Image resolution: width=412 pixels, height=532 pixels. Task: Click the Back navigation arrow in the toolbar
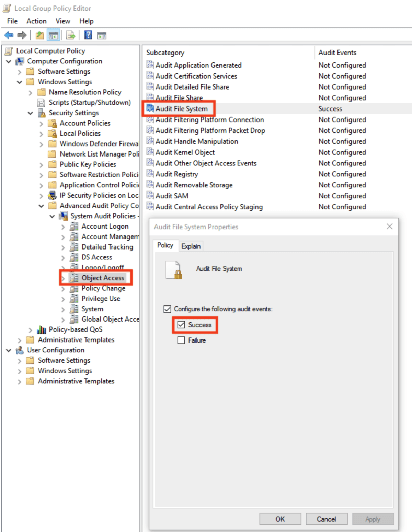(9, 34)
